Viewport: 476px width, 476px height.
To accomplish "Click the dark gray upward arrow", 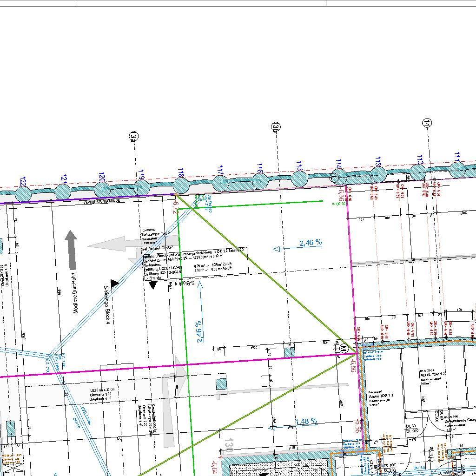I will click(x=71, y=249).
